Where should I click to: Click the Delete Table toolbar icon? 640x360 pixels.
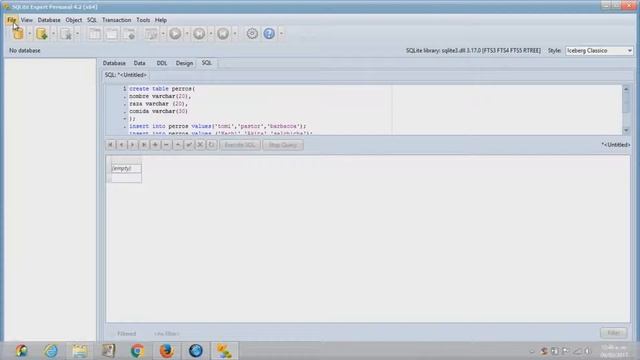click(112, 34)
